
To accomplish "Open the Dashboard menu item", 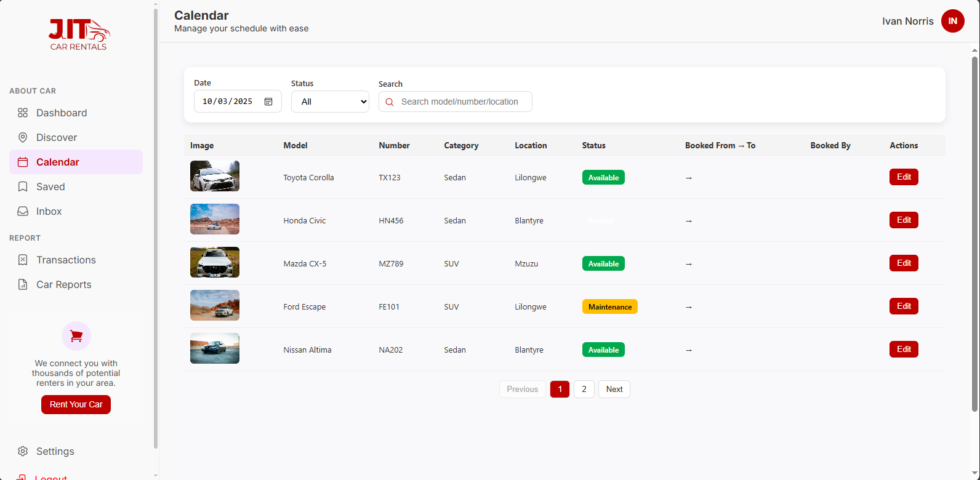I will click(x=76, y=113).
